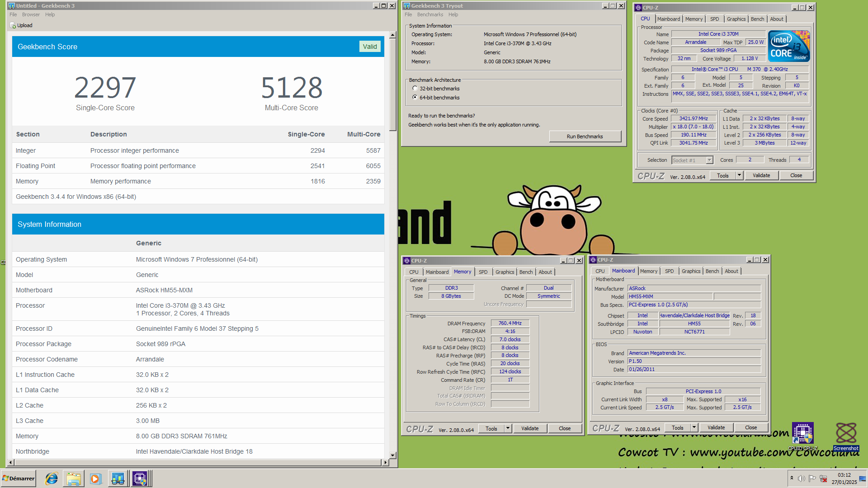Click the DRAM Frequency 760.4 MHz value

(x=510, y=324)
